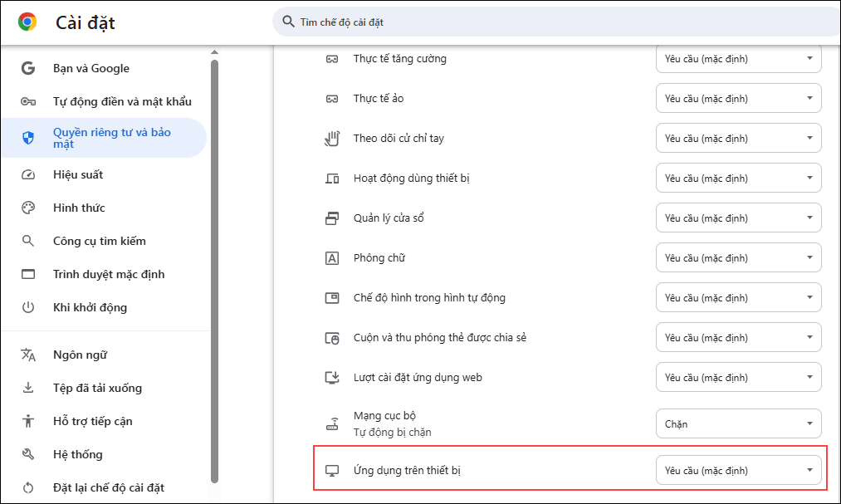
Task: Click the power icon beside Khi khởi động
Action: pyautogui.click(x=28, y=307)
